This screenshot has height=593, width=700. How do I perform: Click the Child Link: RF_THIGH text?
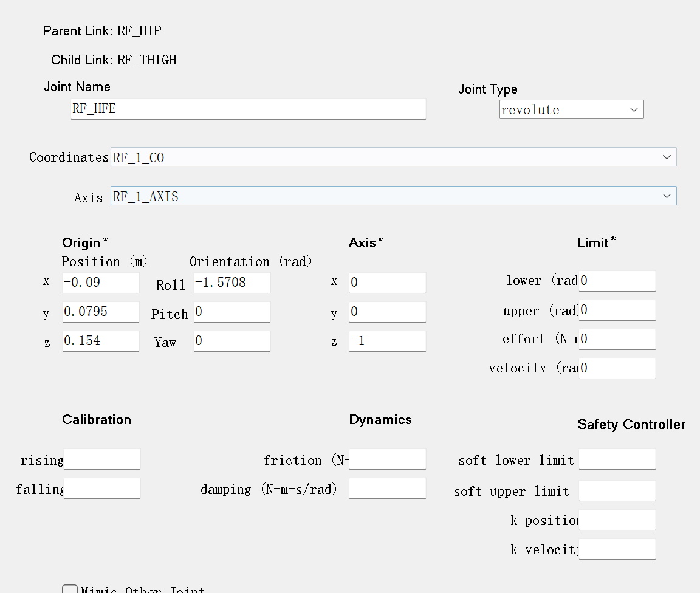(x=114, y=60)
